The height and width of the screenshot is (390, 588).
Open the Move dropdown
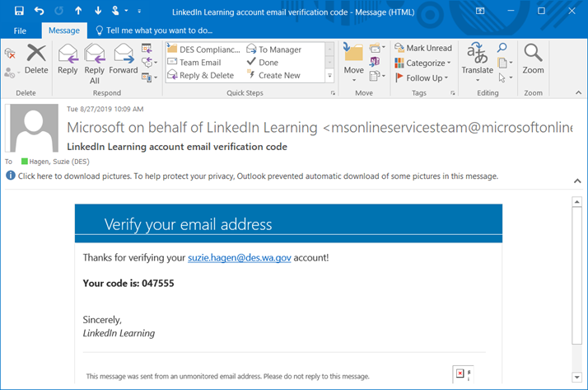point(353,63)
